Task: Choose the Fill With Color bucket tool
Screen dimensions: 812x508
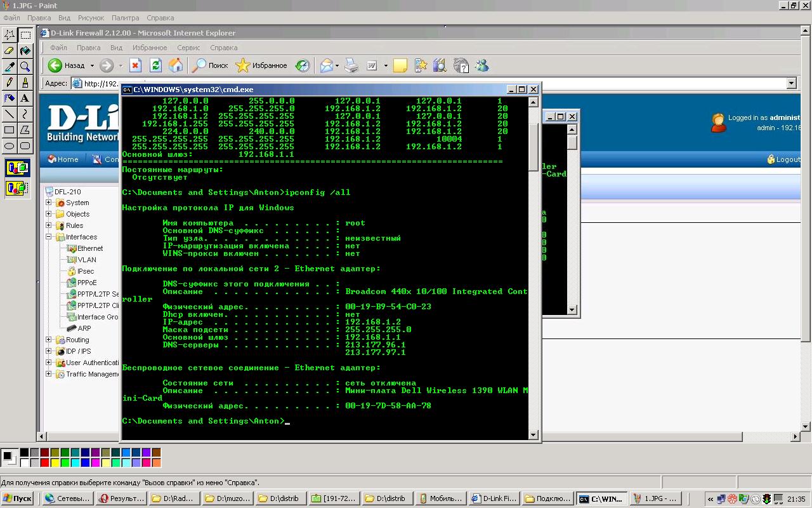Action: (25, 51)
